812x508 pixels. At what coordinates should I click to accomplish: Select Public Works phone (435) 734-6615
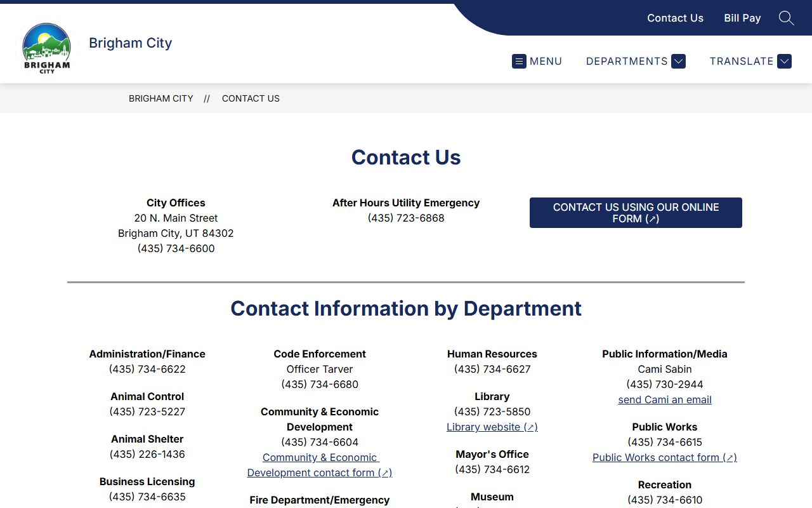point(665,442)
